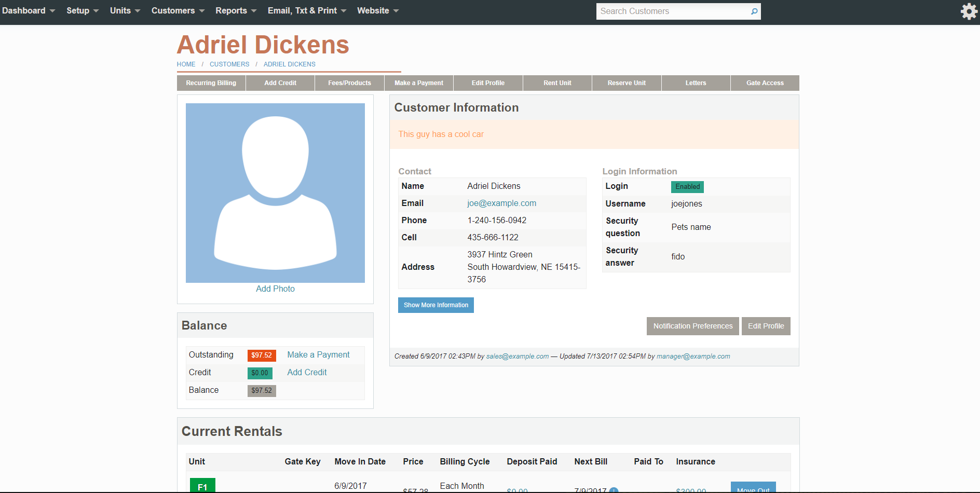The height and width of the screenshot is (493, 980).
Task: Open Notification Preferences
Action: pyautogui.click(x=693, y=326)
